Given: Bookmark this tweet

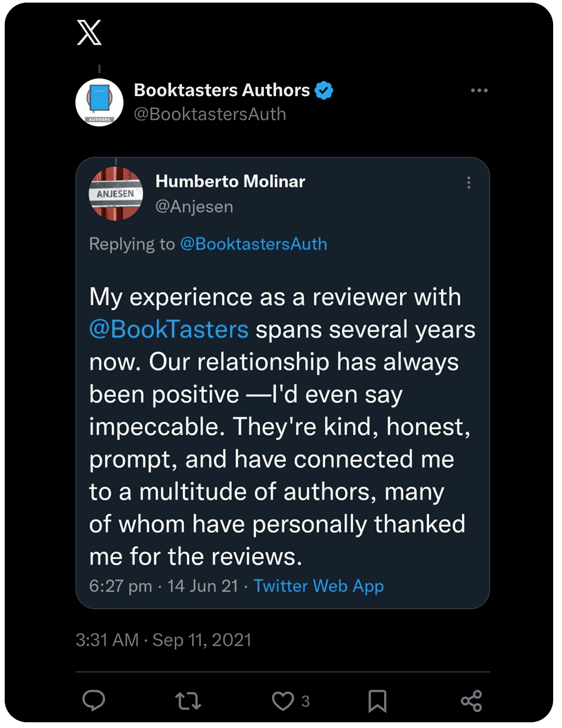Looking at the screenshot, I should 377,700.
